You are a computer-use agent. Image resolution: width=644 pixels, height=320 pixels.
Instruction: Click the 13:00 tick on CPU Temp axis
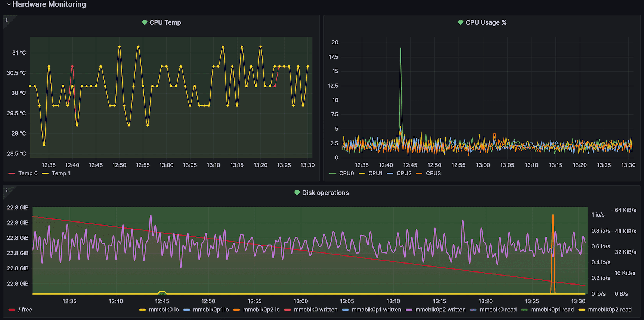tap(166, 165)
